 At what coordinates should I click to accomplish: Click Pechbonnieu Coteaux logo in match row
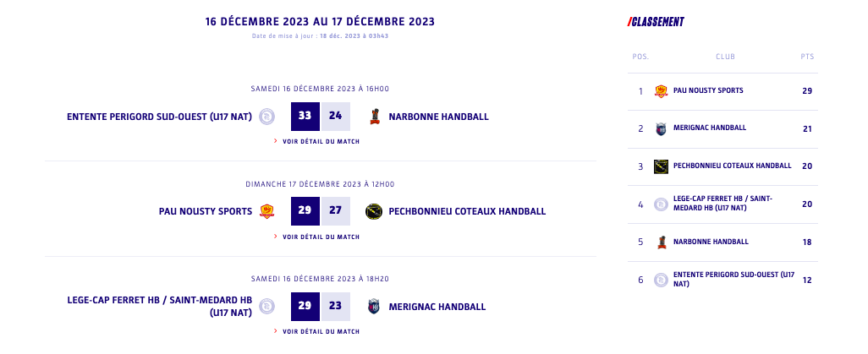coord(374,211)
